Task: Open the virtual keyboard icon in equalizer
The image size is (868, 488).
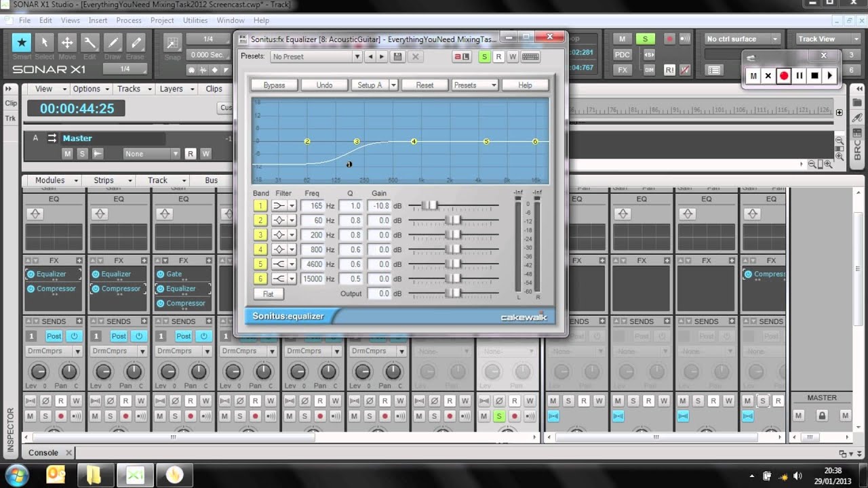Action: point(531,57)
